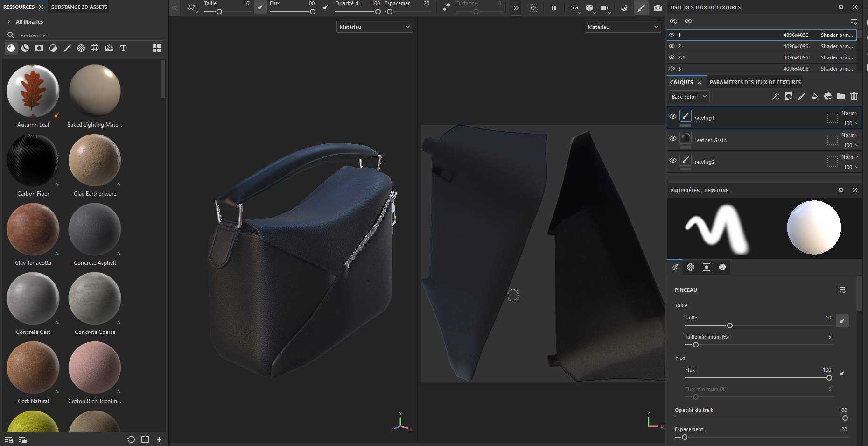Select the Filters category icon
Image resolution: width=868 pixels, height=446 pixels.
point(53,48)
